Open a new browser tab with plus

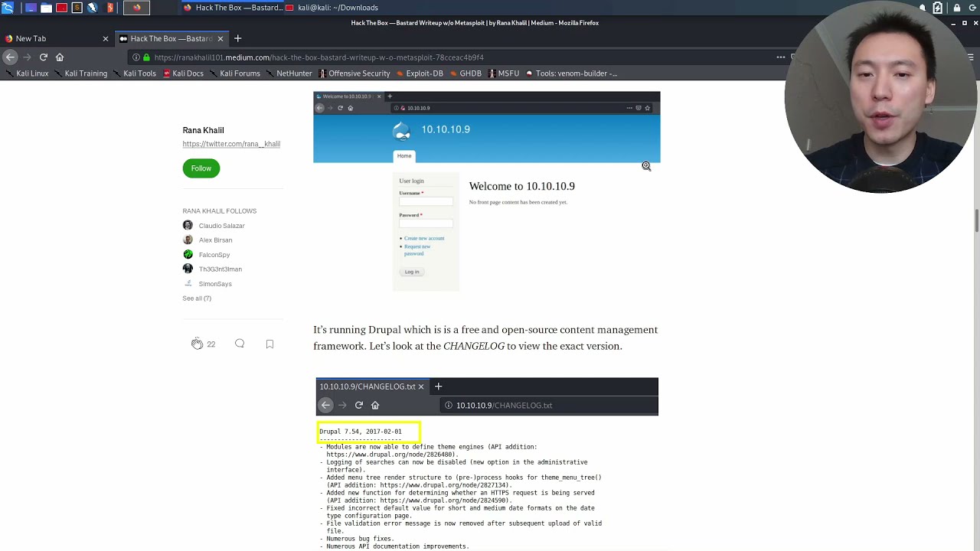pos(238,38)
